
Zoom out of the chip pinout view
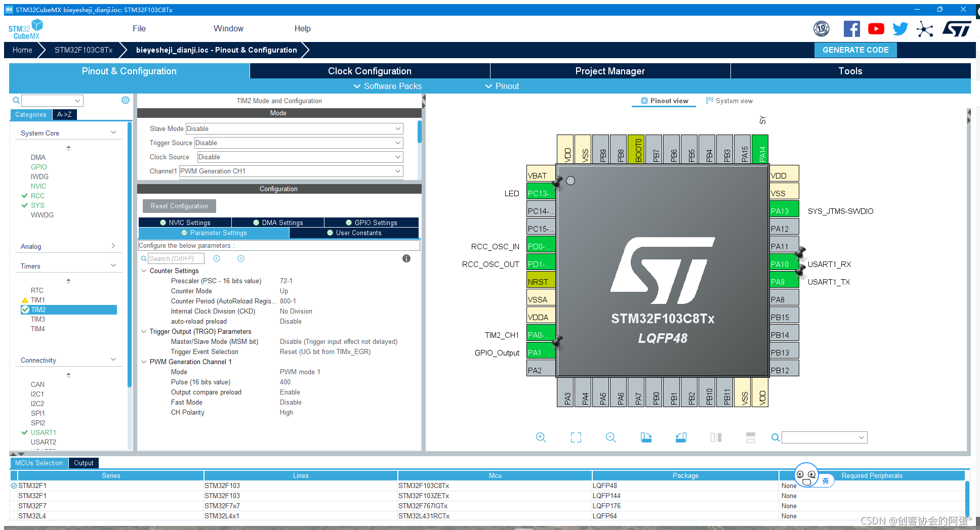pyautogui.click(x=611, y=437)
